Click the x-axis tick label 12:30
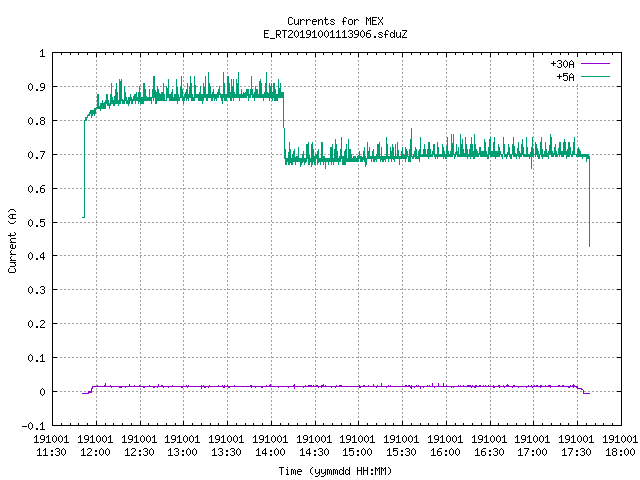Image resolution: width=640 pixels, height=480 pixels. coord(139,452)
